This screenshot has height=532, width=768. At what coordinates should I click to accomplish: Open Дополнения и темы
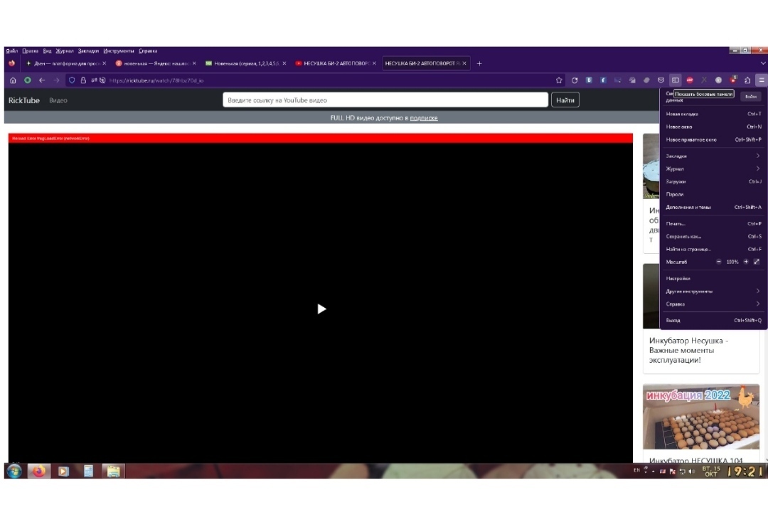click(713, 207)
